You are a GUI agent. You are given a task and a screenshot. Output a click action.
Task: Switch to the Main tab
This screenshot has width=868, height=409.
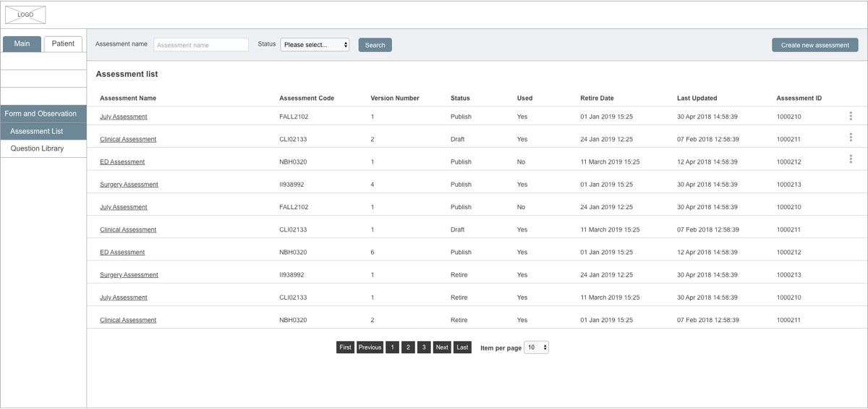point(22,43)
